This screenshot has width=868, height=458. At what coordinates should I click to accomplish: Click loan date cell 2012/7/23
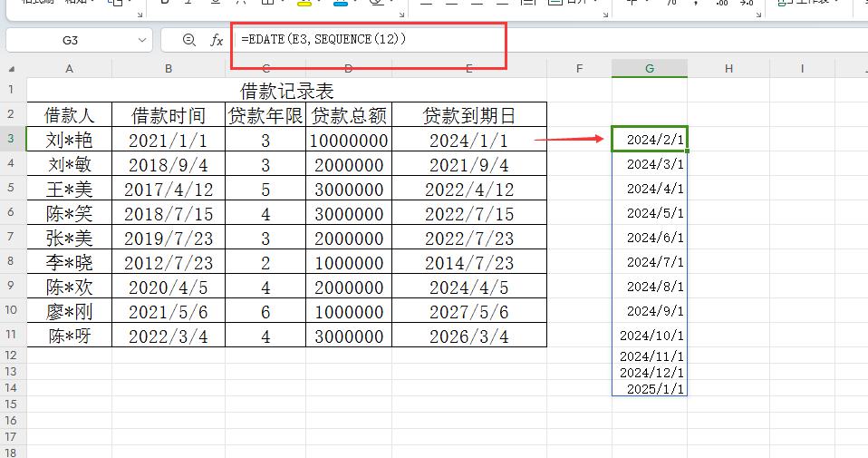[169, 262]
